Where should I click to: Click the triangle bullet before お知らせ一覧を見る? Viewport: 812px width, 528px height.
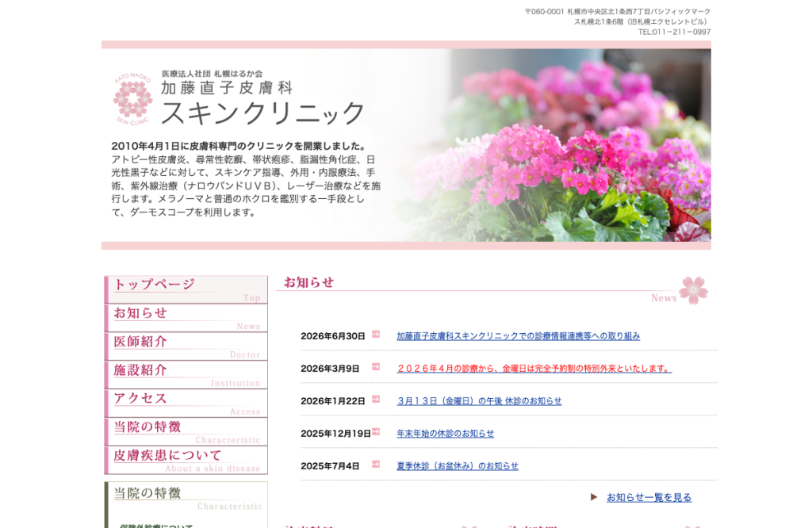click(594, 497)
